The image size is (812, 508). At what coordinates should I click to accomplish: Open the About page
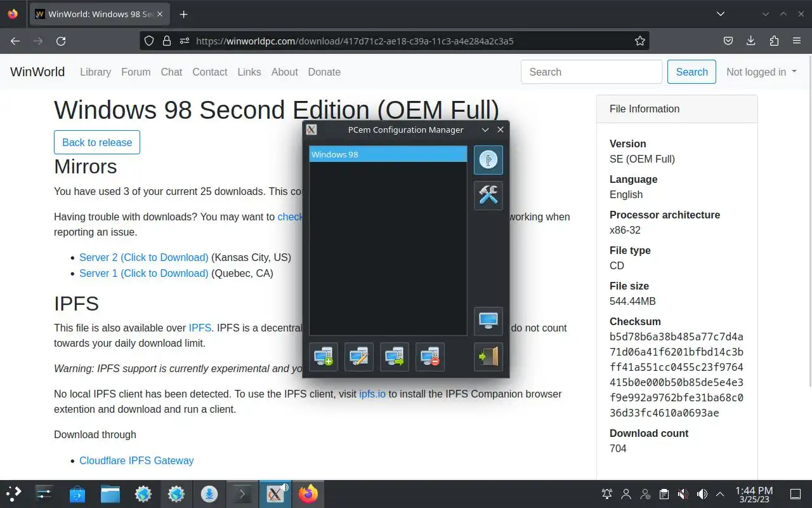pyautogui.click(x=285, y=72)
